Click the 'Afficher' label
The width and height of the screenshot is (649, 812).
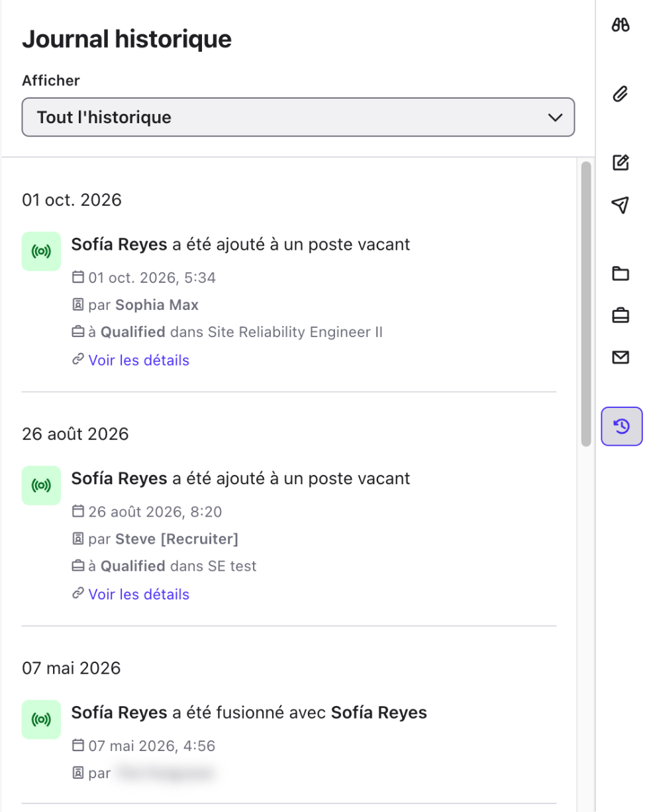click(x=51, y=81)
